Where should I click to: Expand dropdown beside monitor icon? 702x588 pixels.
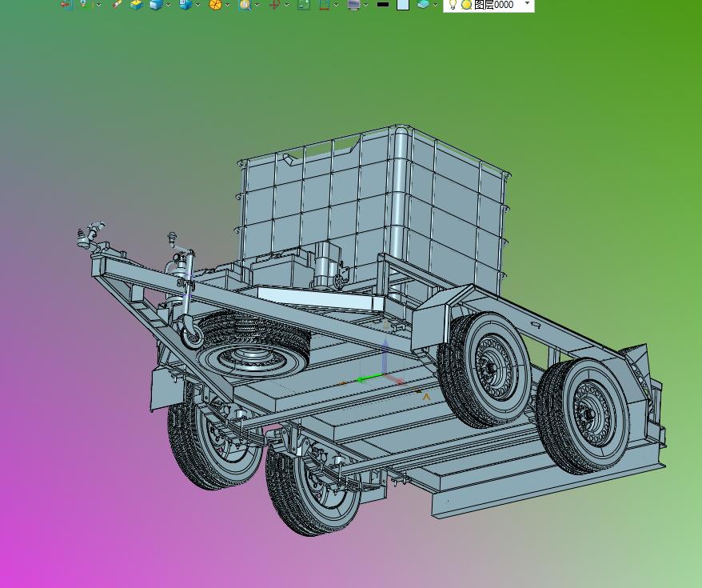pos(365,5)
